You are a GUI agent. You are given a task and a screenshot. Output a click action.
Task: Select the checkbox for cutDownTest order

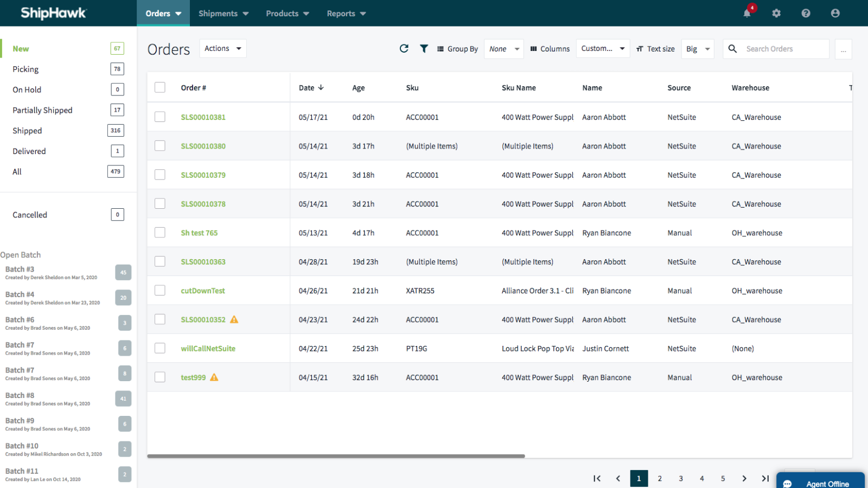click(160, 290)
